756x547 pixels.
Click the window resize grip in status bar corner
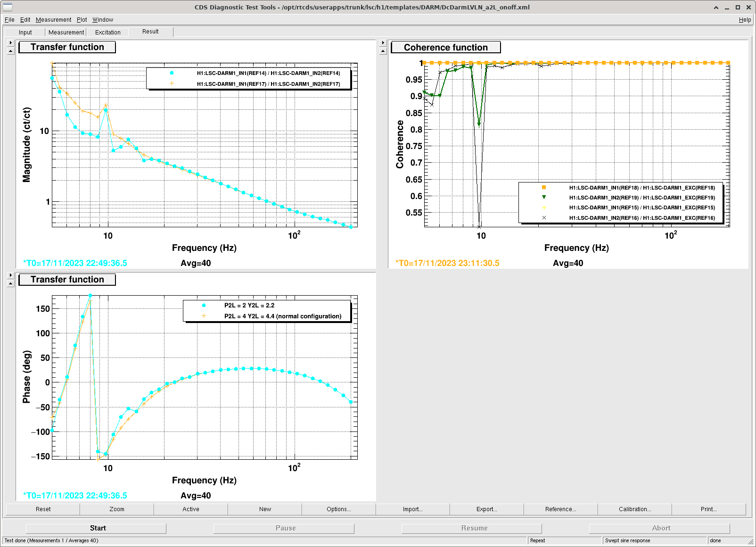(750, 541)
